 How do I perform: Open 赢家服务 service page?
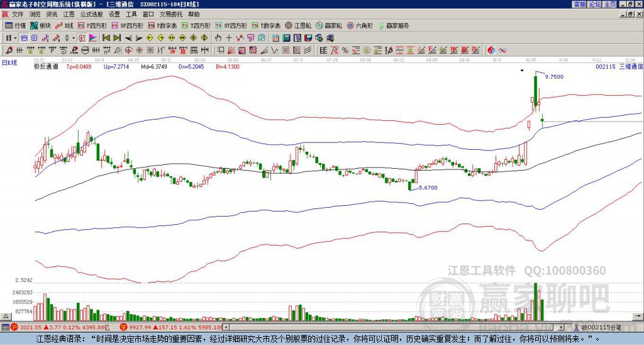click(394, 25)
